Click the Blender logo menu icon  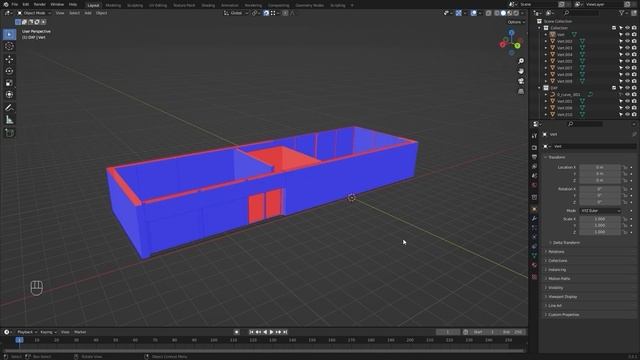6,4
